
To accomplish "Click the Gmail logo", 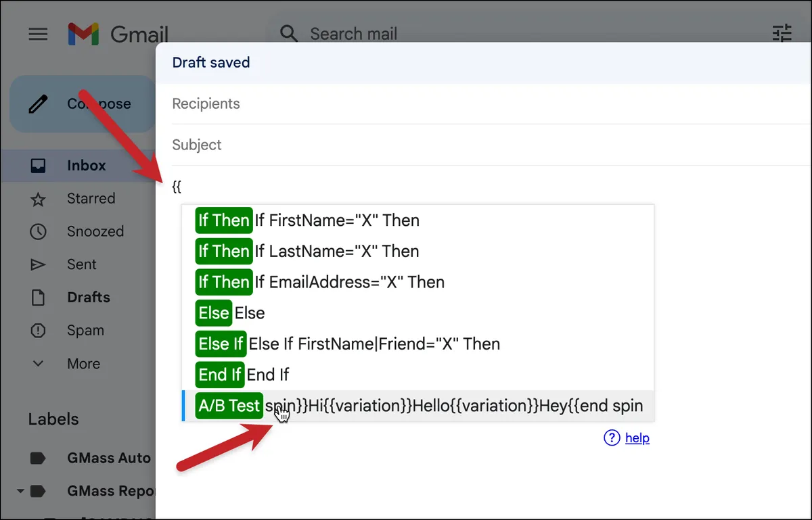I will [118, 34].
